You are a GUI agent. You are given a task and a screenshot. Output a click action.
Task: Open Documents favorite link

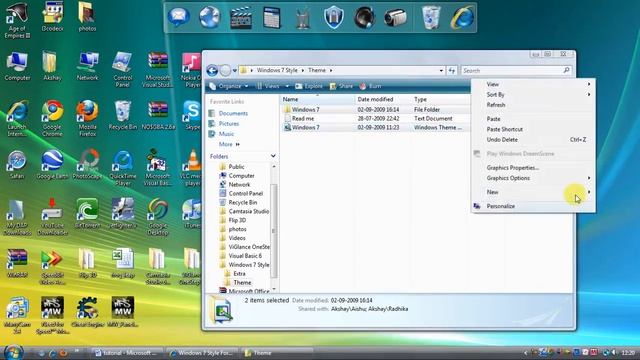[233, 113]
